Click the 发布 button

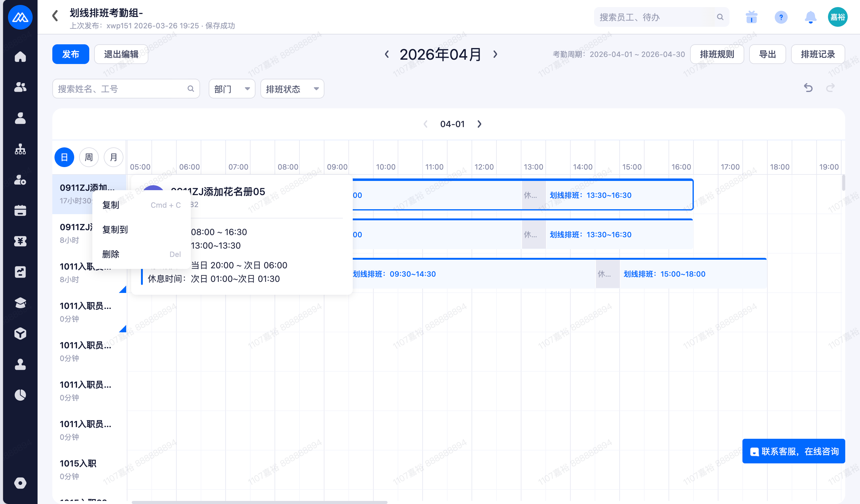(x=71, y=54)
